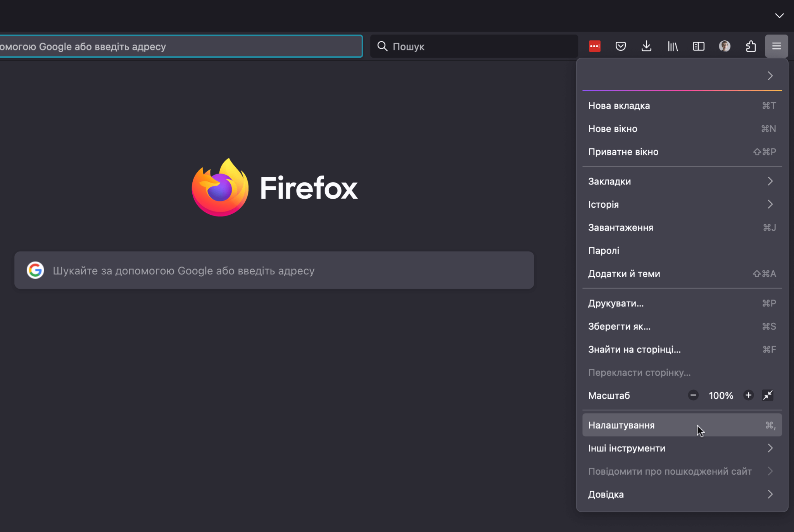The image size is (794, 532).
Task: Toggle the sidebar panel icon
Action: click(x=698, y=46)
